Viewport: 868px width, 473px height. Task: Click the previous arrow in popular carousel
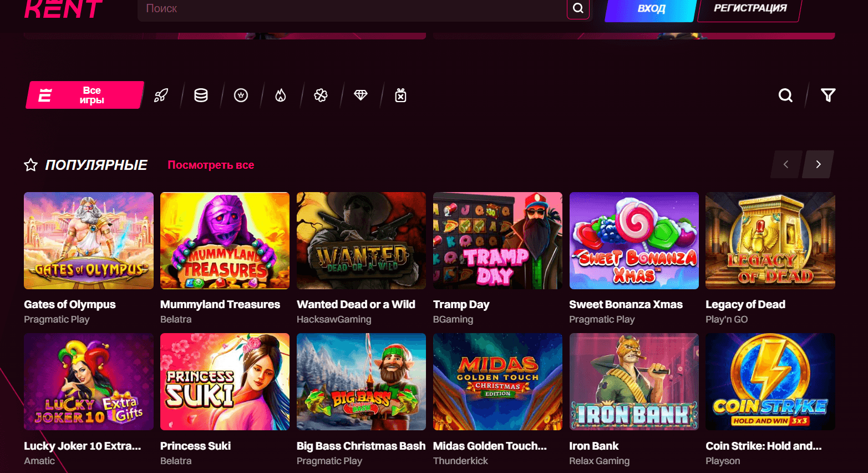click(786, 164)
